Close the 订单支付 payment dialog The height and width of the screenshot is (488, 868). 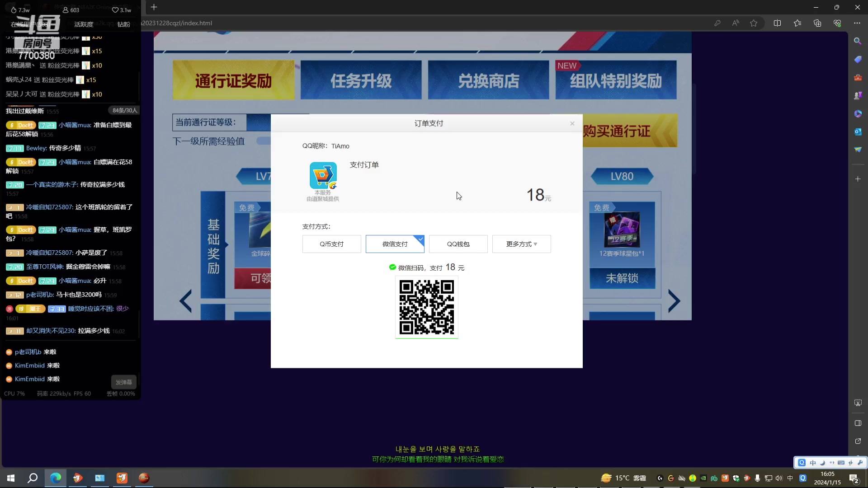[x=572, y=123]
